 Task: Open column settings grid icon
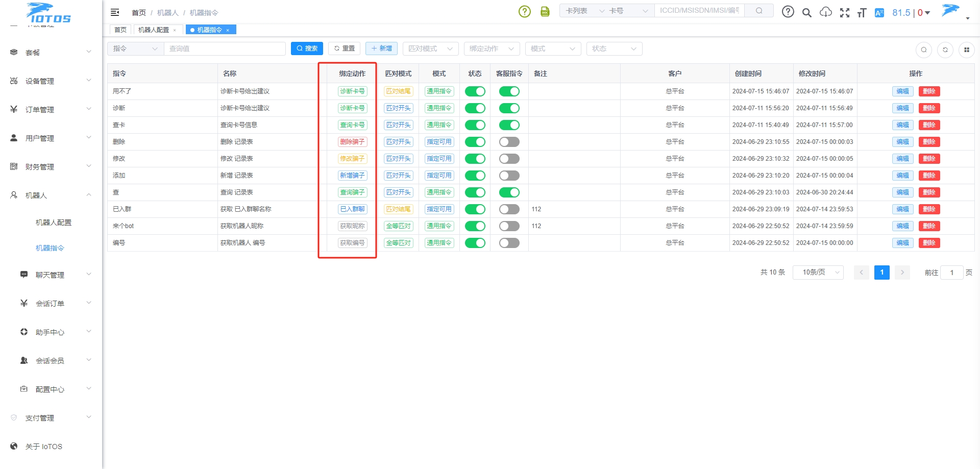967,50
